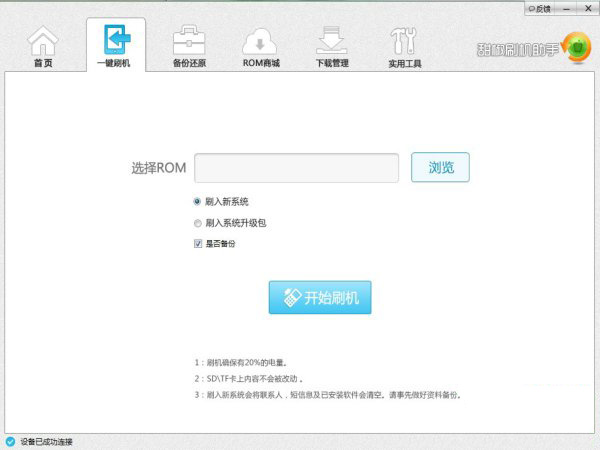
Task: Click the connection status check icon
Action: (x=9, y=441)
